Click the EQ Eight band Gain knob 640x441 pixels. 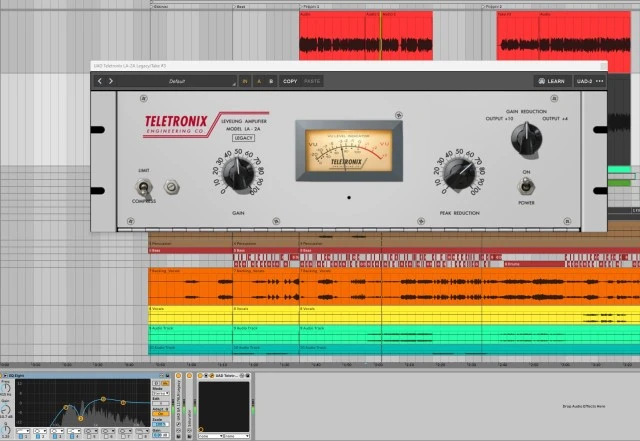[6, 410]
